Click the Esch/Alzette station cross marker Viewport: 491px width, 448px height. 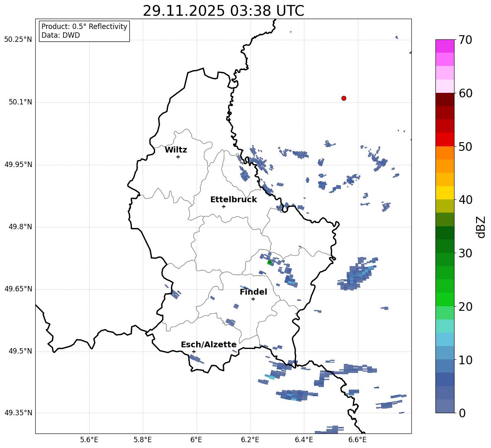coord(194,351)
